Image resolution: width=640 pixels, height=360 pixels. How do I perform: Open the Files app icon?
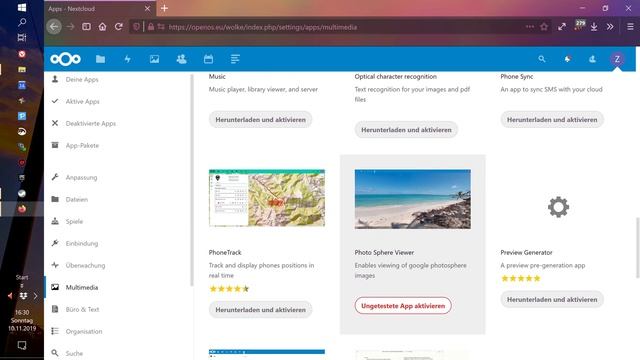[100, 59]
